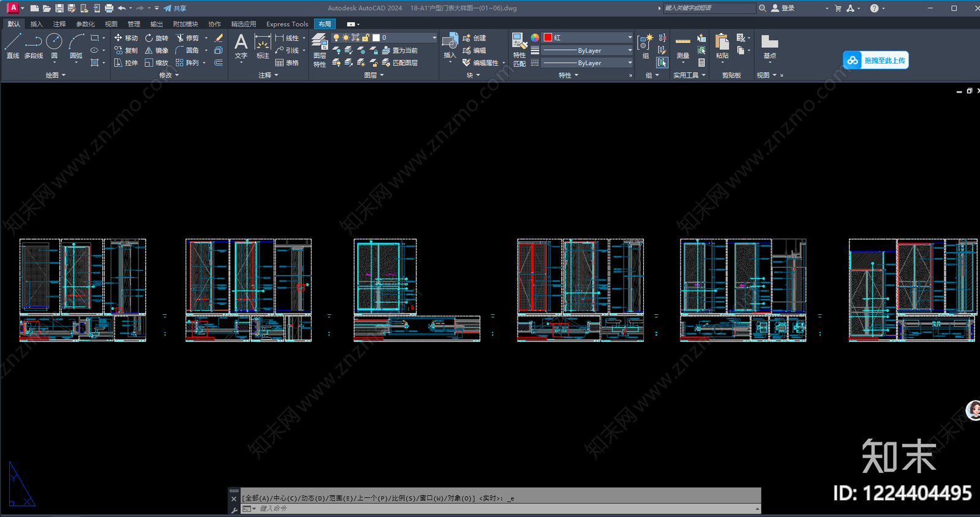This screenshot has height=517, width=980.
Task: Click Match Properties (特性匹配) icon
Action: click(x=519, y=50)
